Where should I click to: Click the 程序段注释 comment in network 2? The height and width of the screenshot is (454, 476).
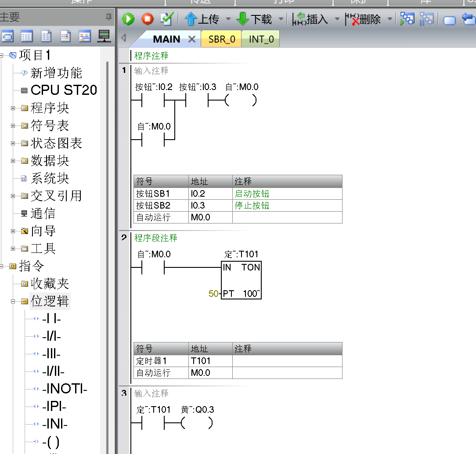click(156, 238)
